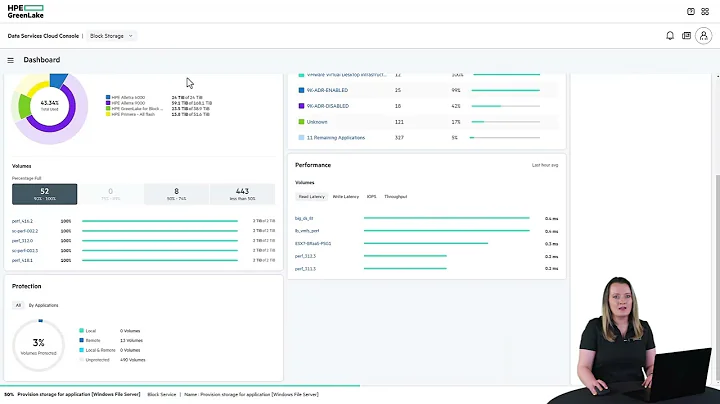Open the 9K-ADR-DISABLED application
The image size is (720, 404).
point(328,106)
